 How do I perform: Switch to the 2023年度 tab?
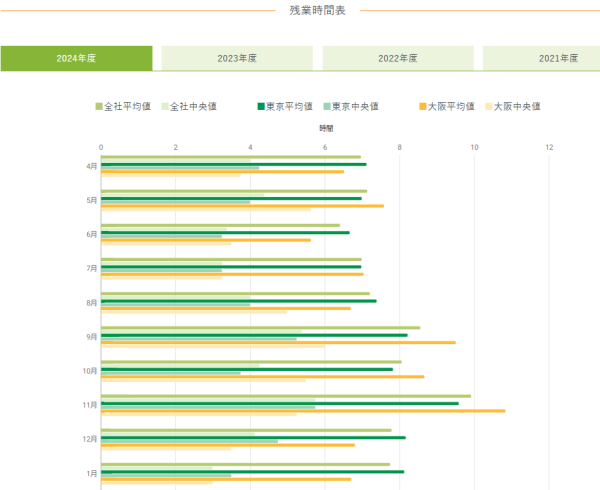click(x=237, y=58)
